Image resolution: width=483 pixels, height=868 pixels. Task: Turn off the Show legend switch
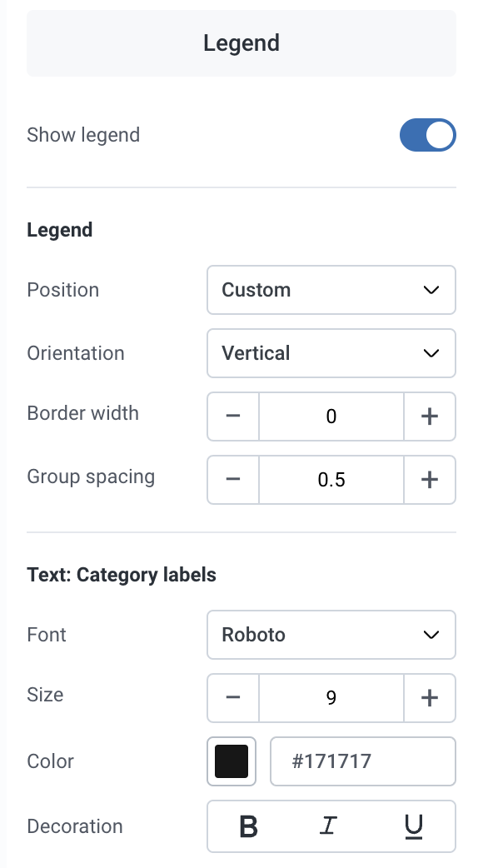(428, 134)
